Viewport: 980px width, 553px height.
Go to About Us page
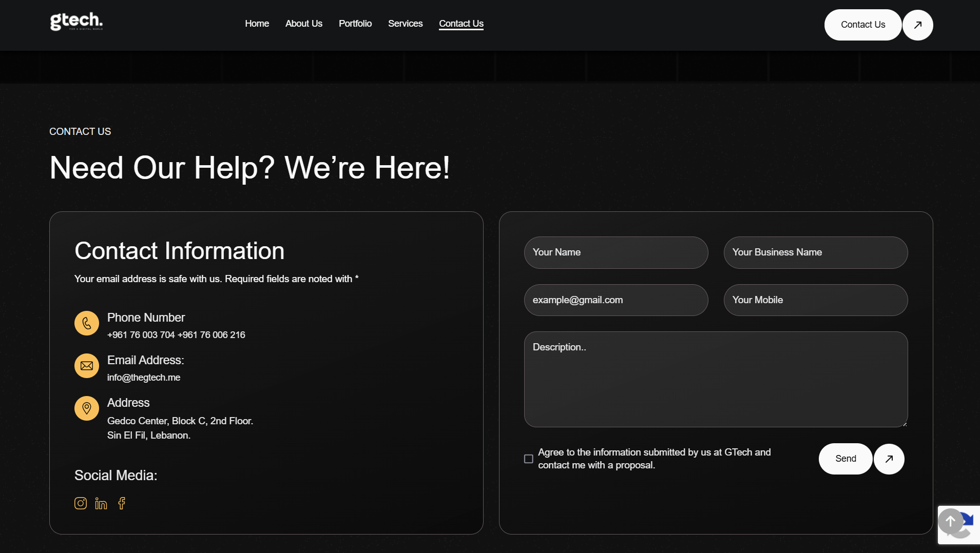pyautogui.click(x=304, y=24)
